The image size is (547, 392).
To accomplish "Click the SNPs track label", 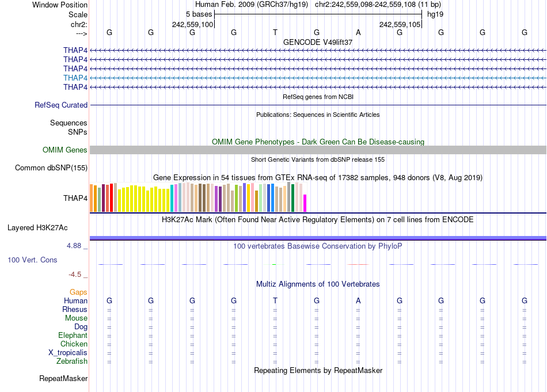I will [x=78, y=132].
